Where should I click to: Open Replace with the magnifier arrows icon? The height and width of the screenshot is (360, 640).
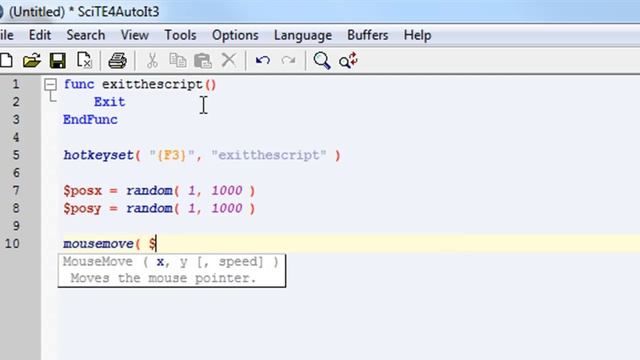click(x=348, y=61)
